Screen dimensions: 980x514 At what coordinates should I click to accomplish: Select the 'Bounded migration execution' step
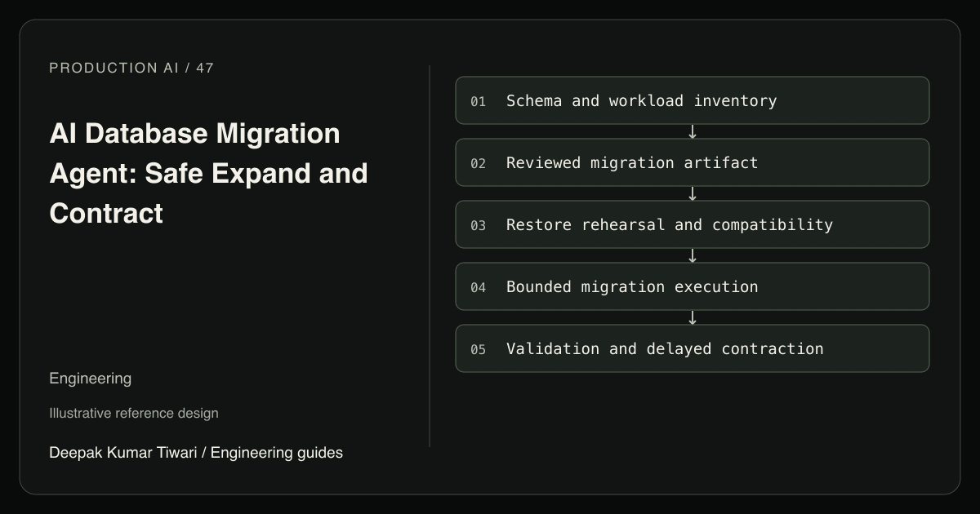point(693,286)
